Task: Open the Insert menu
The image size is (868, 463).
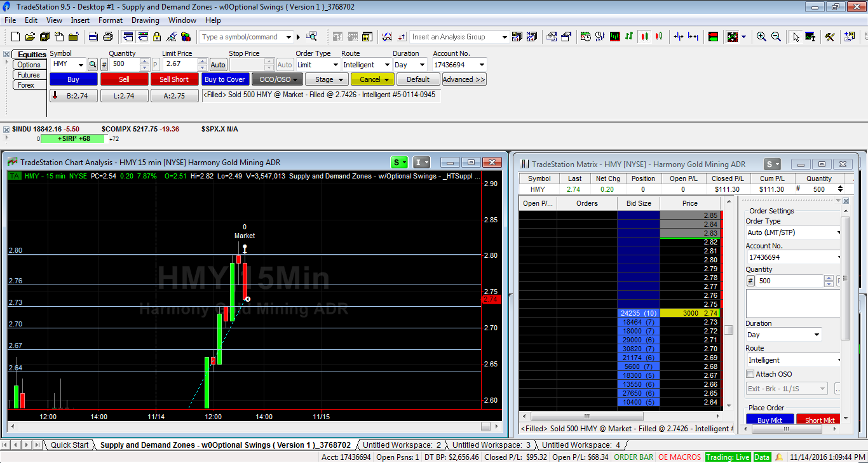Action: pos(80,20)
